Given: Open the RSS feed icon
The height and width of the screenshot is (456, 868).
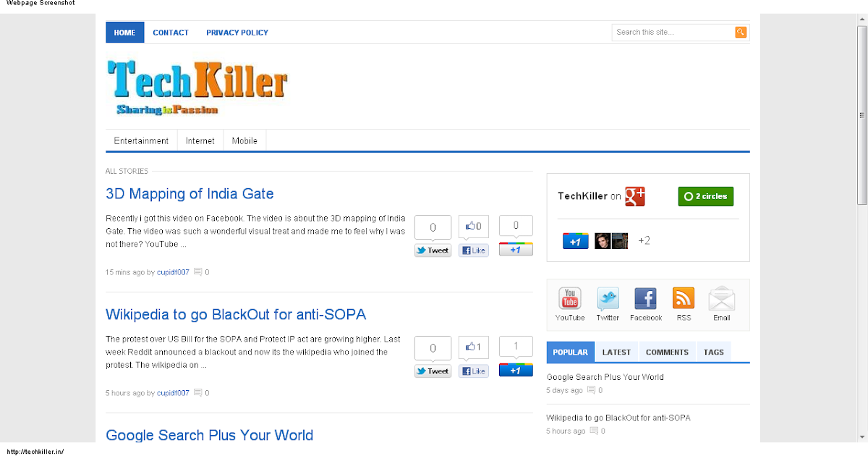Looking at the screenshot, I should point(684,298).
